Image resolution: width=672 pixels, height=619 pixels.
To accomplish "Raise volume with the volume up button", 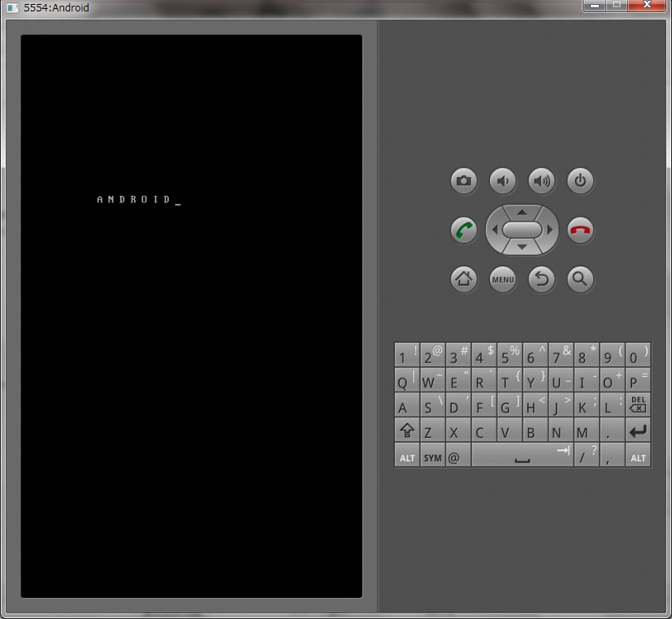I will 542,181.
